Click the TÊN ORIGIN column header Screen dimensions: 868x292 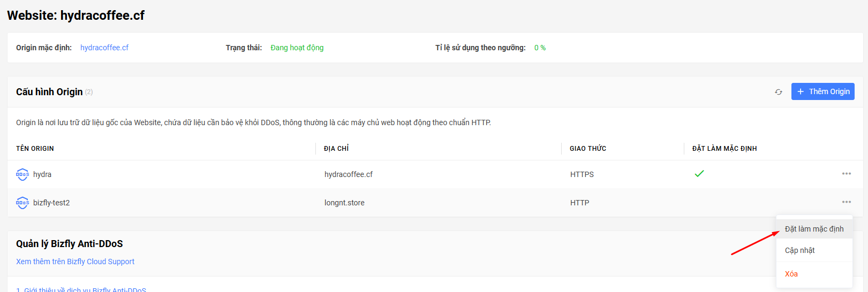35,149
